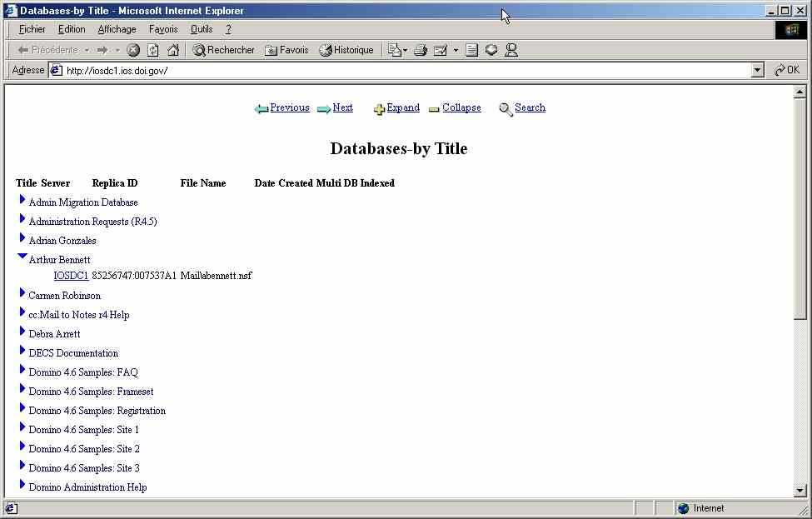Click the toolbar icon right of Discuss
Screen dimensions: 812x519
coord(491,50)
